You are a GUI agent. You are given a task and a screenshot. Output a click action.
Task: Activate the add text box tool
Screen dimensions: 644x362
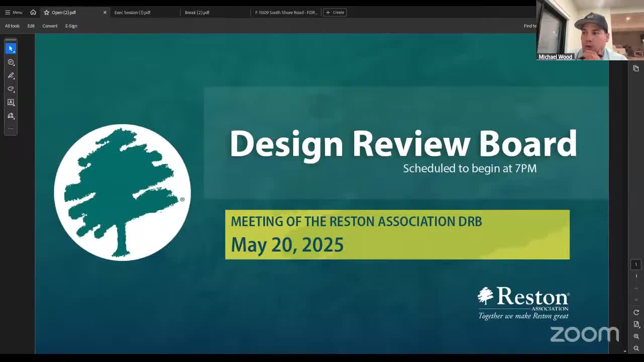pyautogui.click(x=11, y=102)
